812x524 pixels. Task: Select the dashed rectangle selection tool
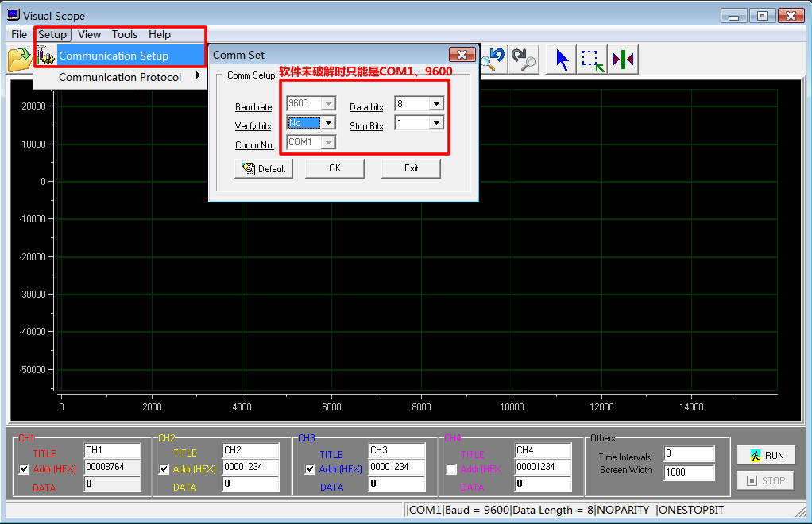(592, 60)
